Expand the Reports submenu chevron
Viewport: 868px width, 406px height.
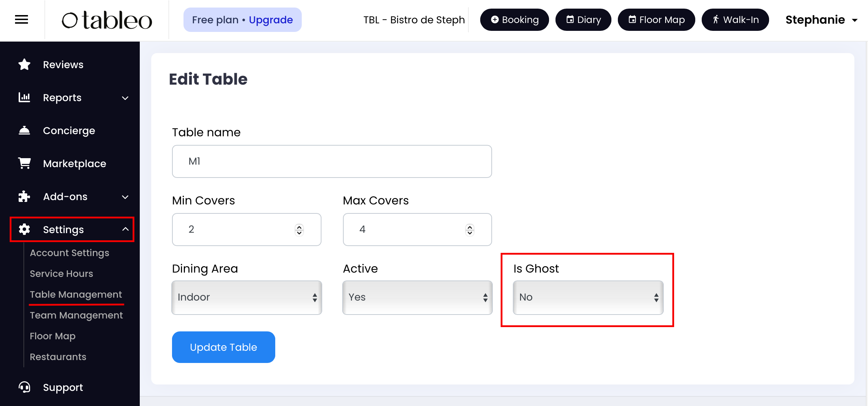(125, 98)
